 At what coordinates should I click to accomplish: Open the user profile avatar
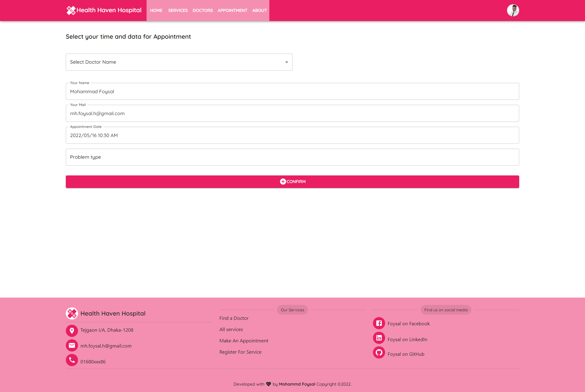click(x=513, y=10)
